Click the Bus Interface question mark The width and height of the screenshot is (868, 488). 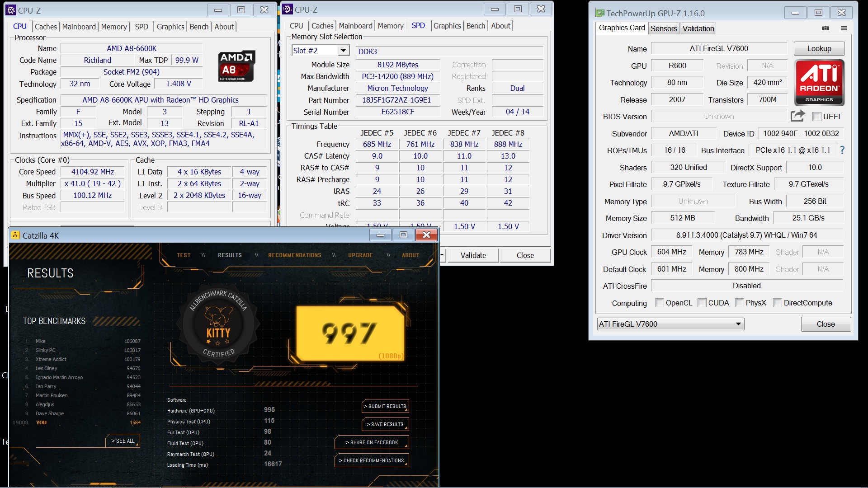click(842, 150)
